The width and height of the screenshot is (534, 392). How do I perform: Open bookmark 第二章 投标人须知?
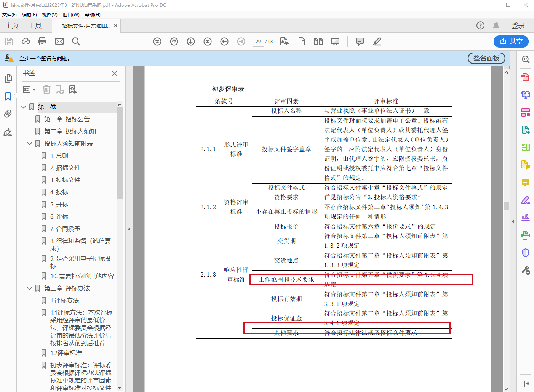point(70,131)
